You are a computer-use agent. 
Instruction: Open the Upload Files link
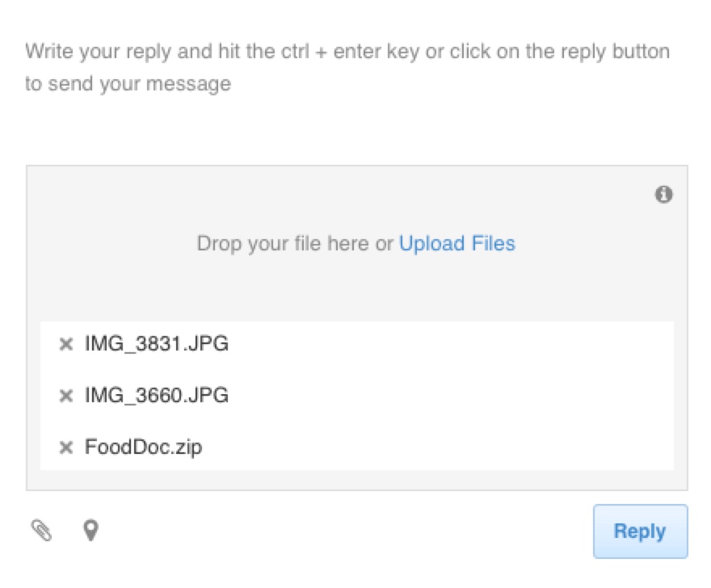pyautogui.click(x=457, y=243)
